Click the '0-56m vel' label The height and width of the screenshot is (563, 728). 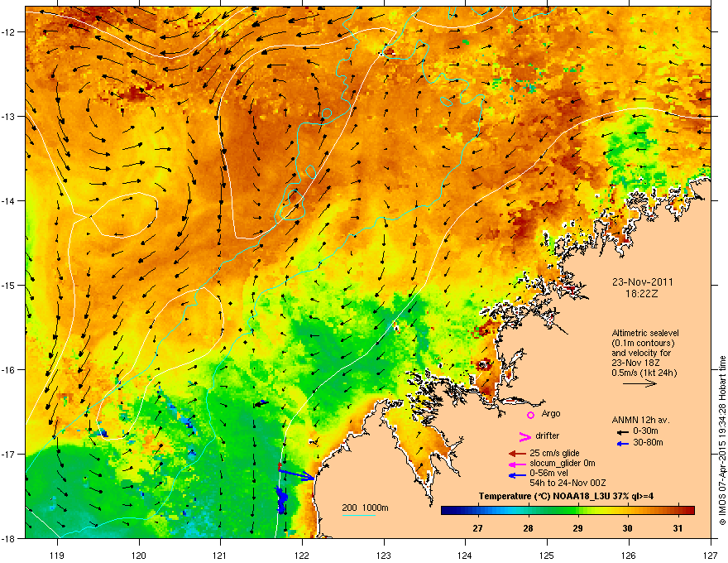coord(548,473)
